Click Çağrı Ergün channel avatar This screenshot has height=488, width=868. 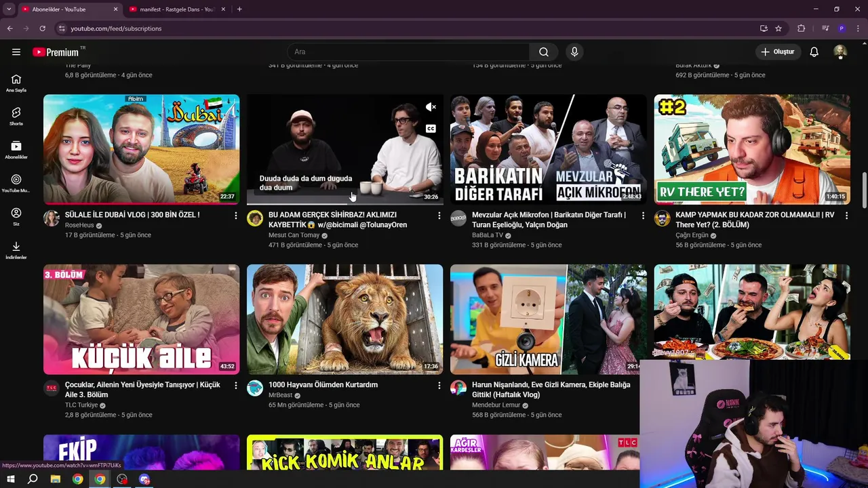(x=662, y=218)
